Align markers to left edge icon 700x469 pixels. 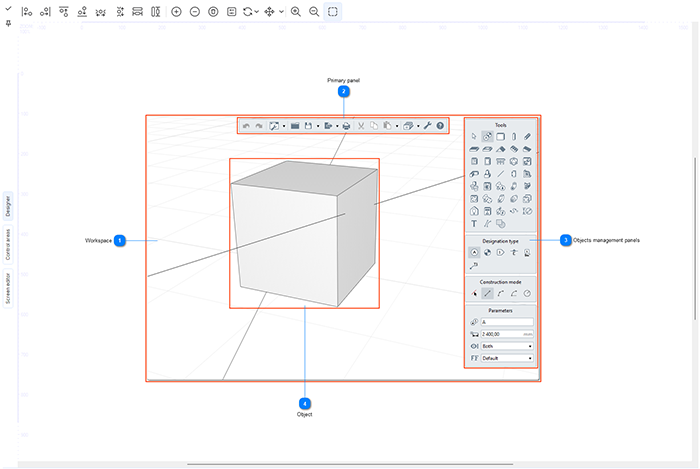click(x=27, y=12)
